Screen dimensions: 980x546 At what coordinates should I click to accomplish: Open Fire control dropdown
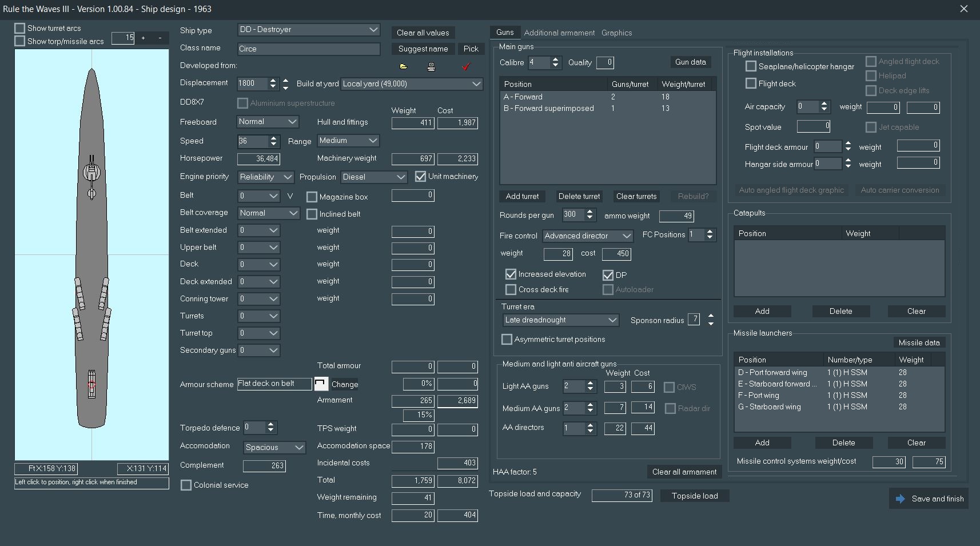coord(588,236)
